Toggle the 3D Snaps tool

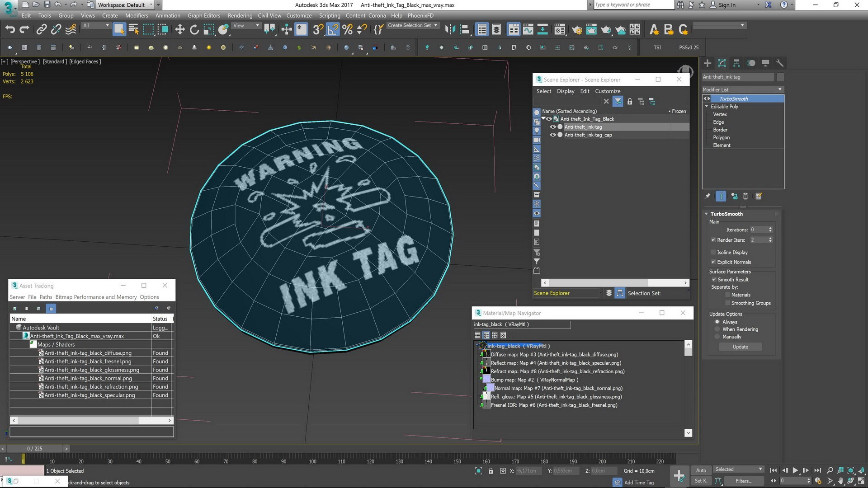click(x=318, y=30)
